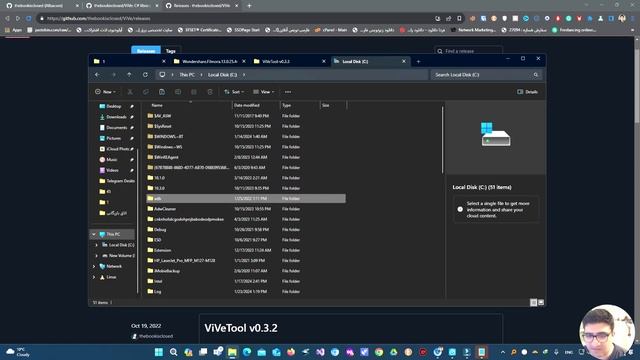This screenshot has height=360, width=640.
Task: Select the highlighted adb folder
Action: click(246, 198)
